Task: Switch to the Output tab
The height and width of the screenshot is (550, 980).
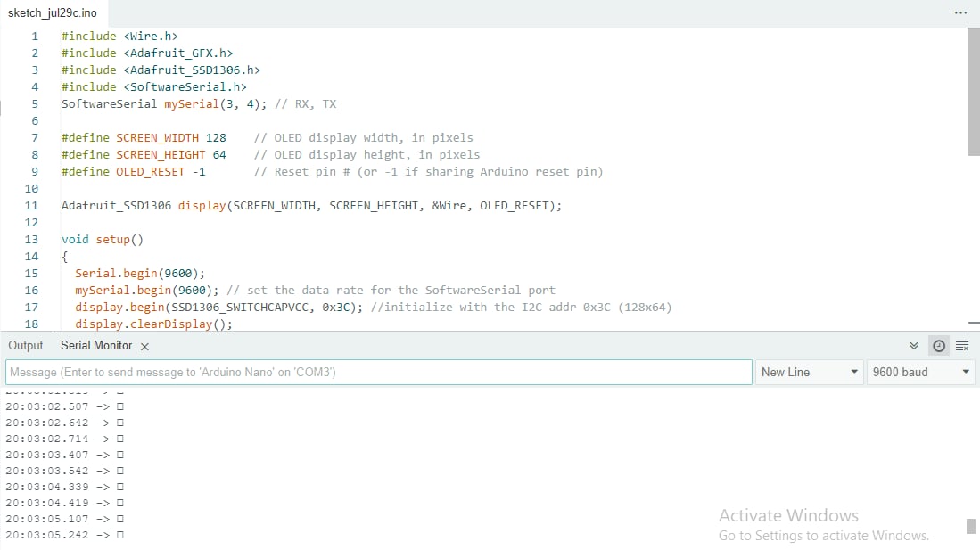Action: [26, 345]
